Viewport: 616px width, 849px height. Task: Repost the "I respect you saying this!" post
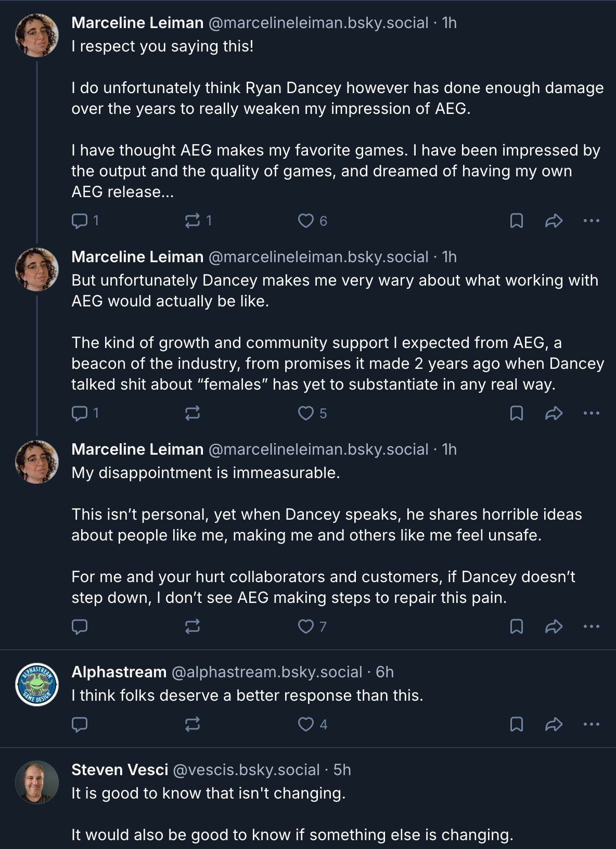pos(192,221)
